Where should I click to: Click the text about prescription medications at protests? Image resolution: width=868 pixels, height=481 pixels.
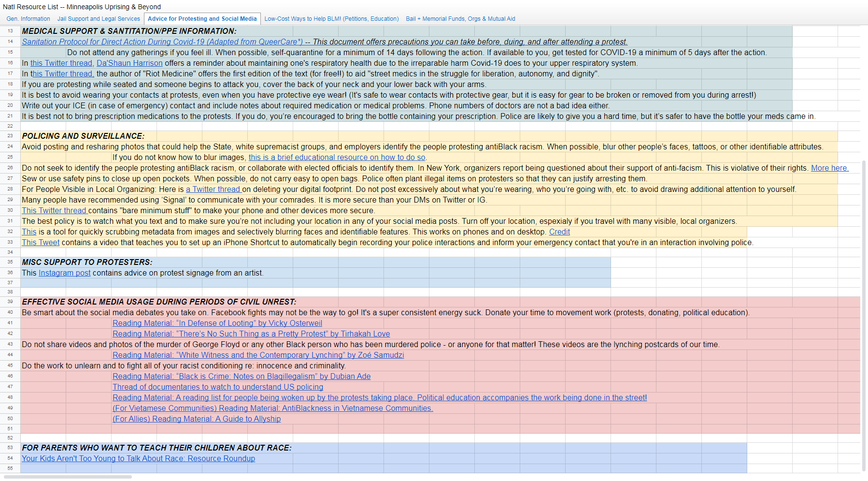pos(419,117)
